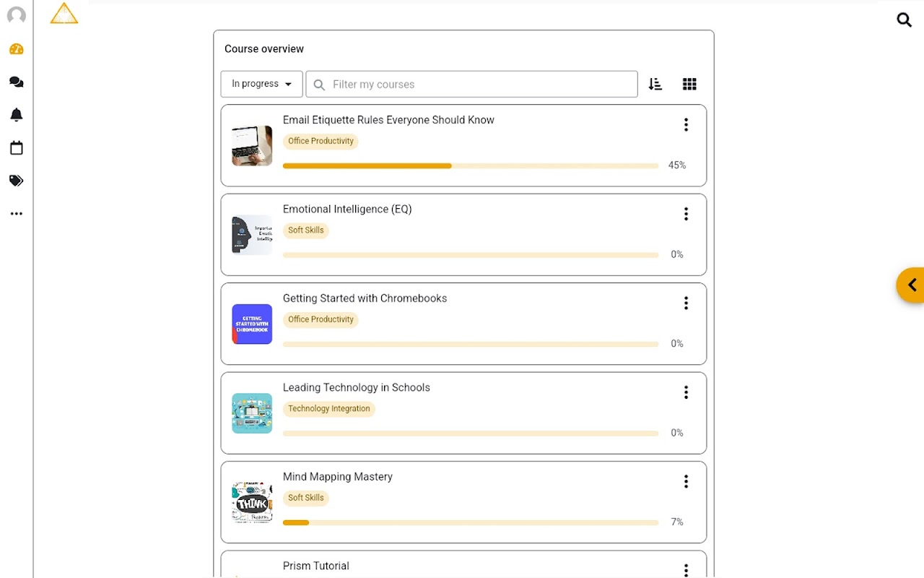Open the tags icon in sidebar
924x578 pixels.
point(17,181)
